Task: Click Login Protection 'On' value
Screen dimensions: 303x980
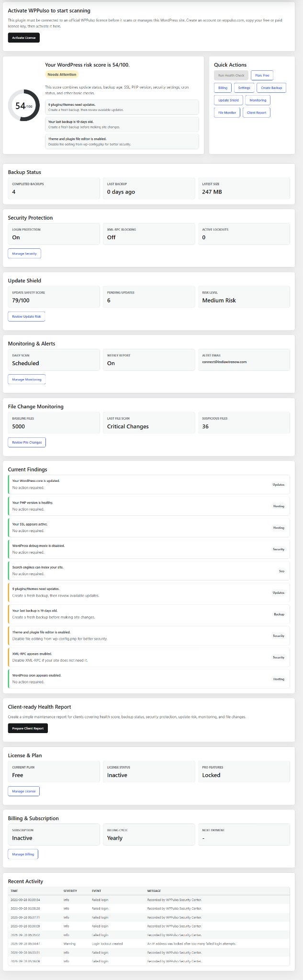Action: point(16,237)
